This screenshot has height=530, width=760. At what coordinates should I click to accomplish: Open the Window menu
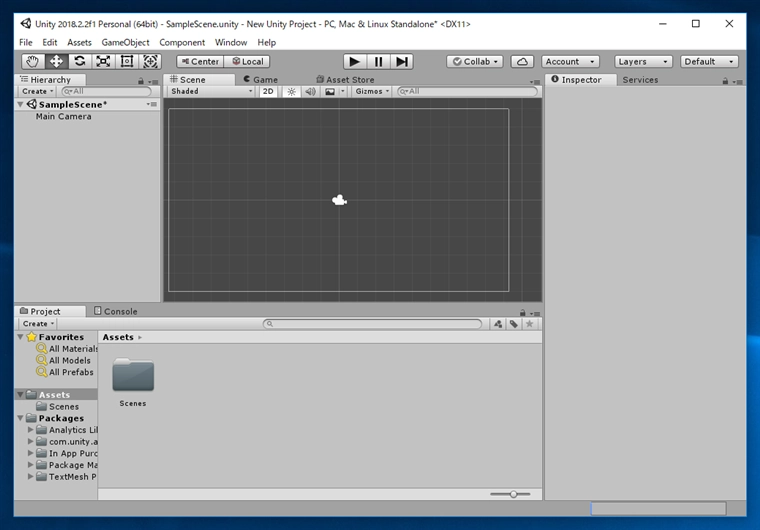click(231, 42)
